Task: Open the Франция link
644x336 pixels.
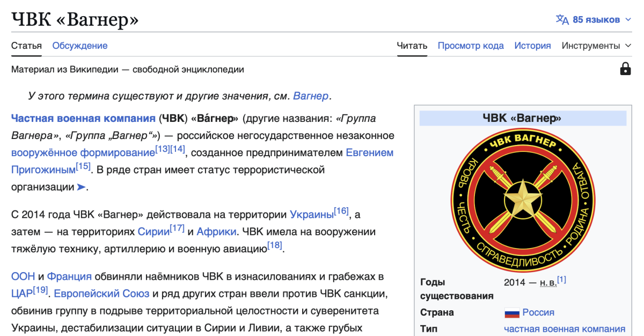Action: (x=69, y=277)
